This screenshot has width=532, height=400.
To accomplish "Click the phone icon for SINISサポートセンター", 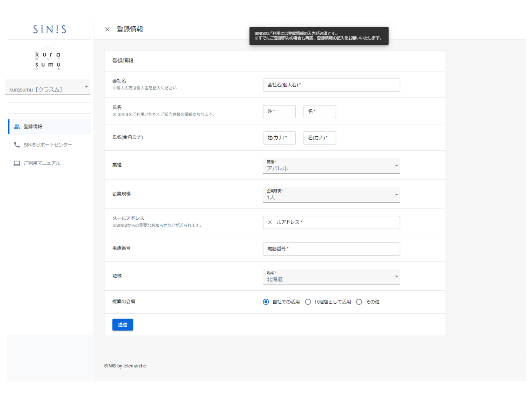I will coord(17,145).
